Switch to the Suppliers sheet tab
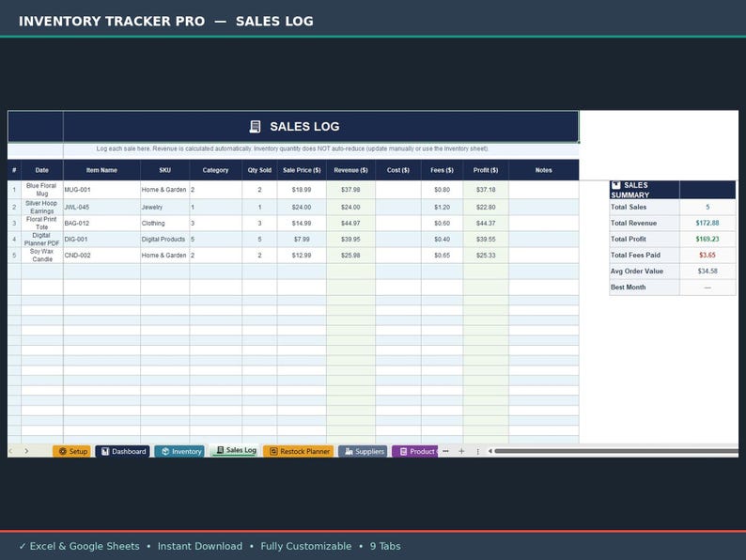Image resolution: width=746 pixels, height=560 pixels. 363,452
